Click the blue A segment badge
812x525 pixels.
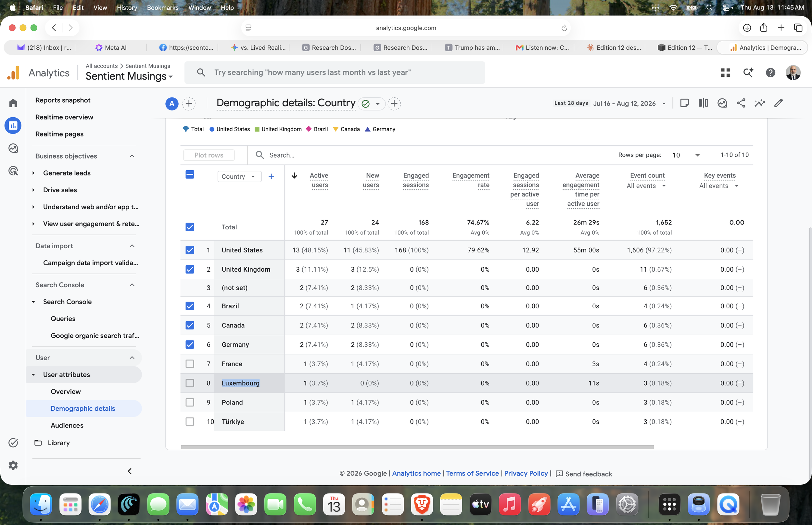point(172,103)
